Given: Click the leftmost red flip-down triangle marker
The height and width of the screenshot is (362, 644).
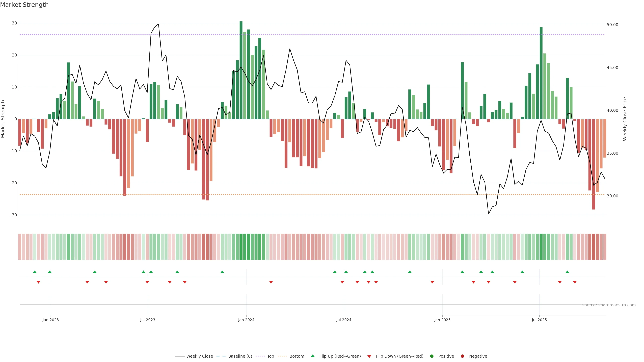Looking at the screenshot, I should pos(39,282).
